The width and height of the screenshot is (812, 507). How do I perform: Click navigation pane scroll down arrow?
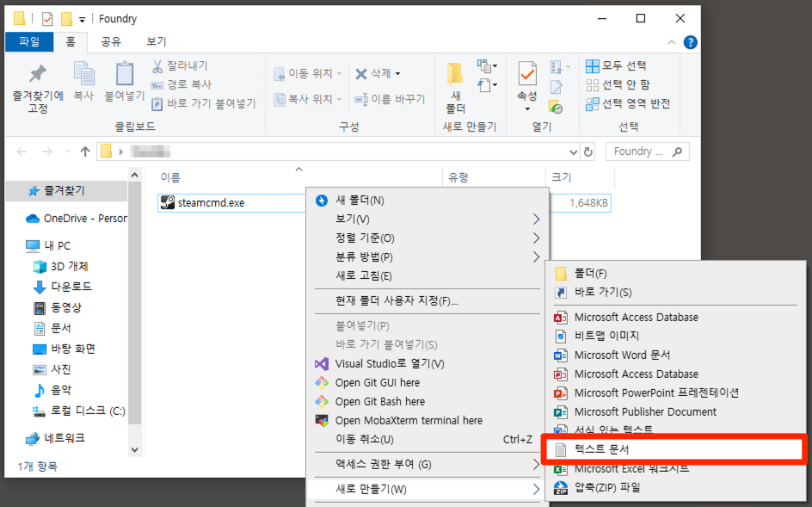[135, 450]
